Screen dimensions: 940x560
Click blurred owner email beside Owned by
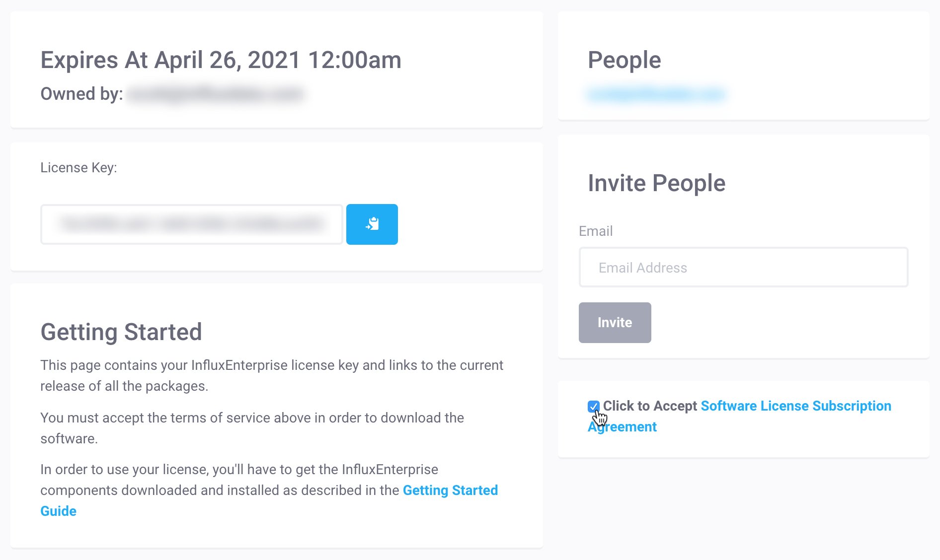pos(215,94)
